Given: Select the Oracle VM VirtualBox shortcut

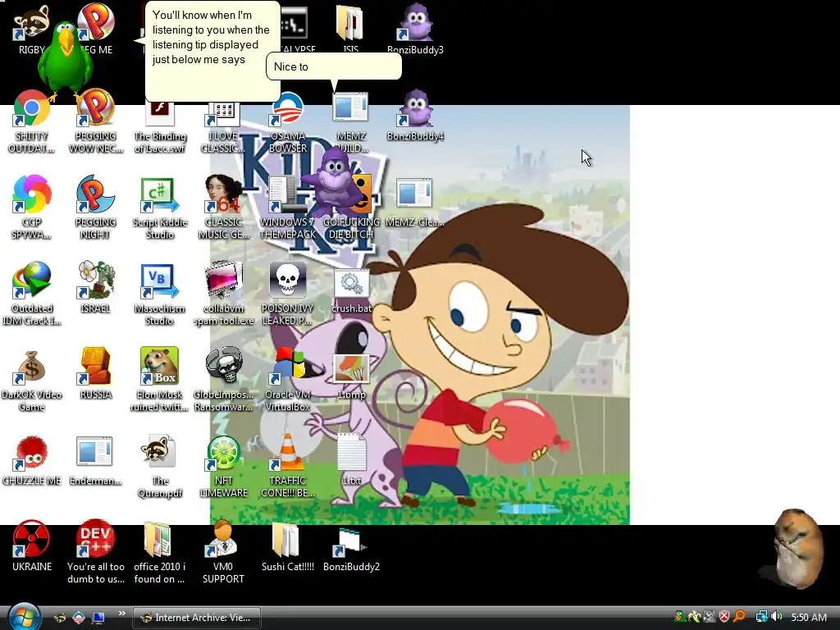Looking at the screenshot, I should (x=288, y=381).
